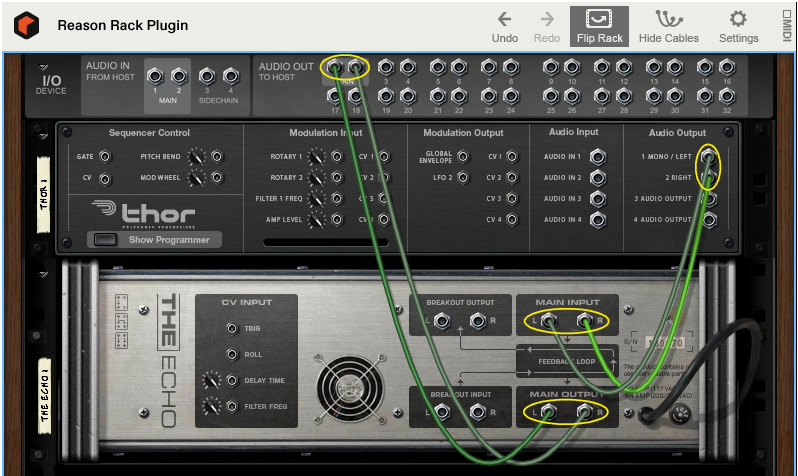
Task: Click the Filter Freq CV input jack
Action: pyautogui.click(x=232, y=406)
